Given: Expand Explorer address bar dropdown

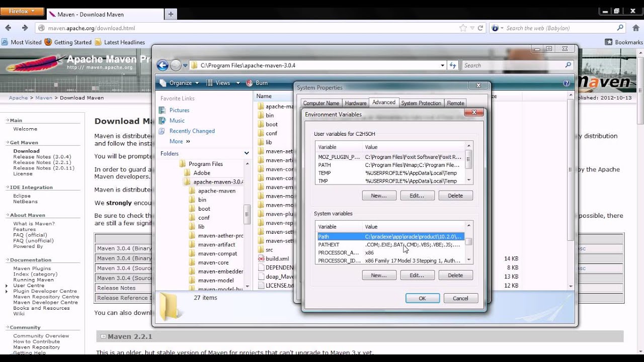Looking at the screenshot, I should 442,65.
